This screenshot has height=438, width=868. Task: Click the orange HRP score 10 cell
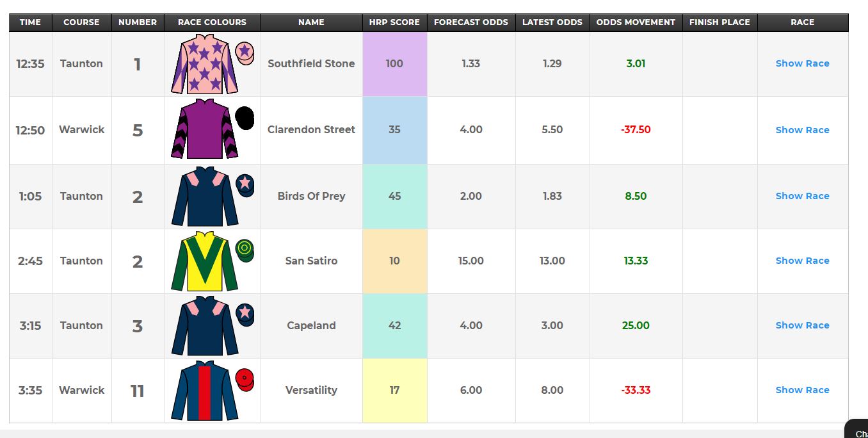[x=394, y=261]
